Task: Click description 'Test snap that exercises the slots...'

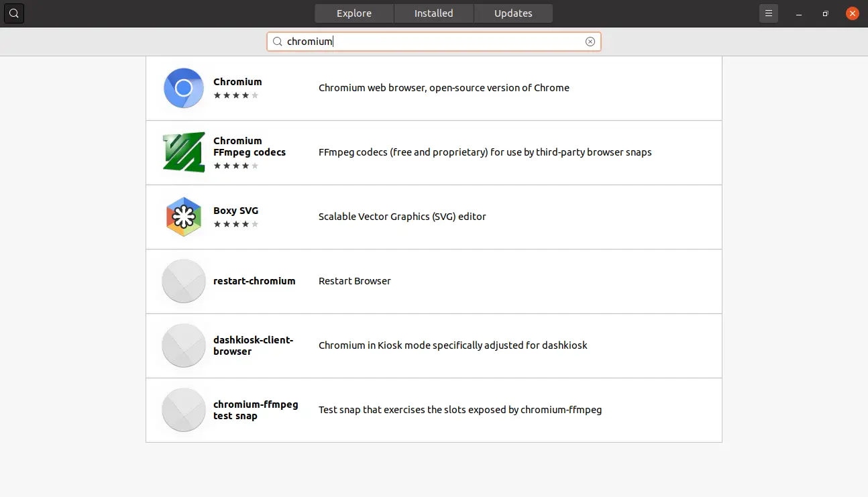Action: coord(460,410)
